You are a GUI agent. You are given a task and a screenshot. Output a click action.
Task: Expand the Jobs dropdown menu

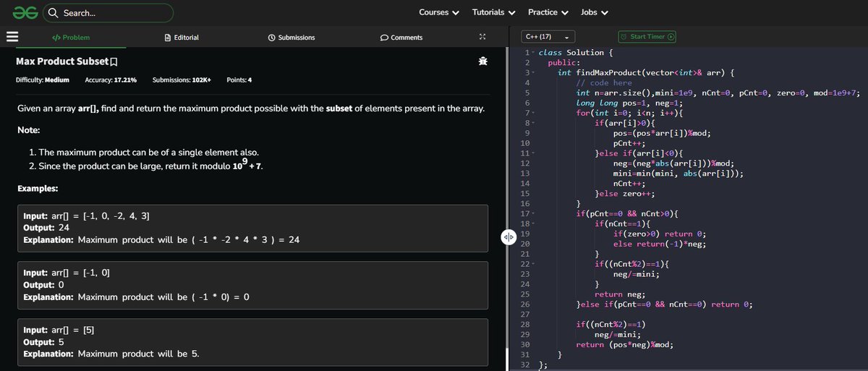click(595, 12)
